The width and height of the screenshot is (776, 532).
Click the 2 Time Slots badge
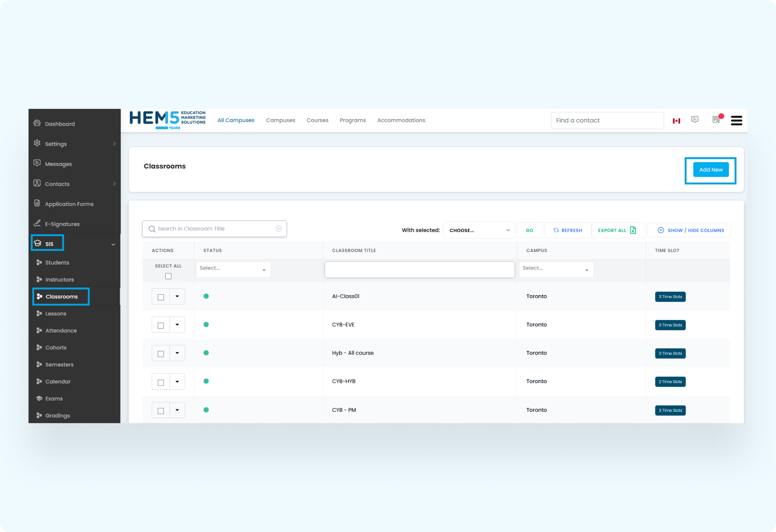point(670,382)
